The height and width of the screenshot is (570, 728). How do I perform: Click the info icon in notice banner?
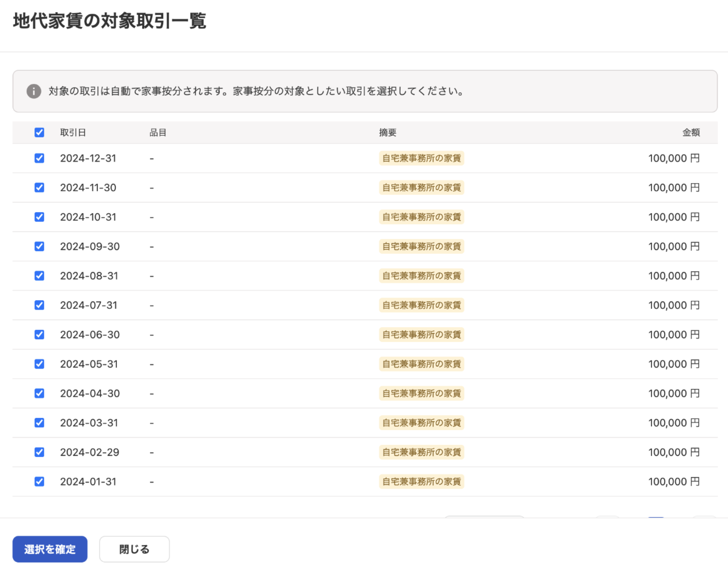(34, 91)
